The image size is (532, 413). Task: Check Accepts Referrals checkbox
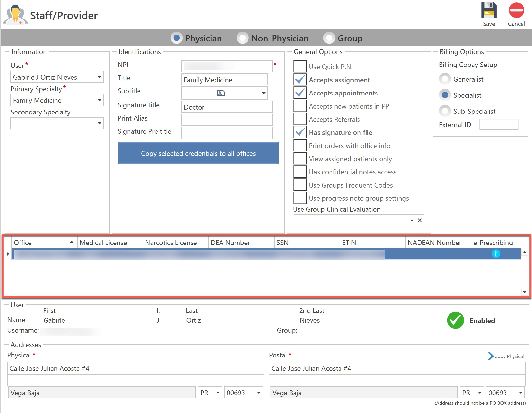(x=300, y=119)
